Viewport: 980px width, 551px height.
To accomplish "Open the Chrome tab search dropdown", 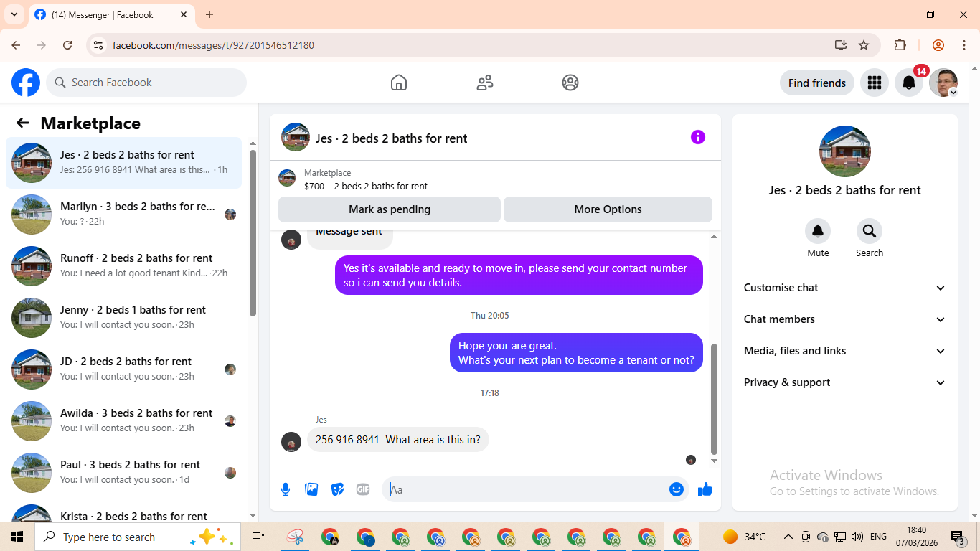I will point(14,14).
